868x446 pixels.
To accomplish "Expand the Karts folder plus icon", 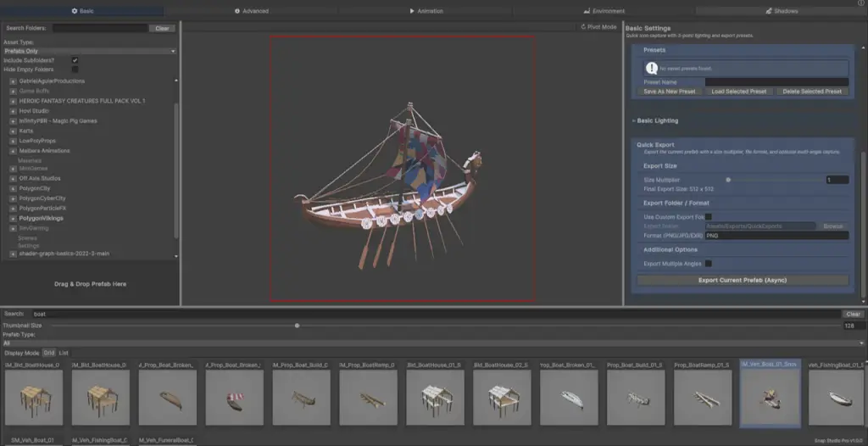I will [13, 131].
